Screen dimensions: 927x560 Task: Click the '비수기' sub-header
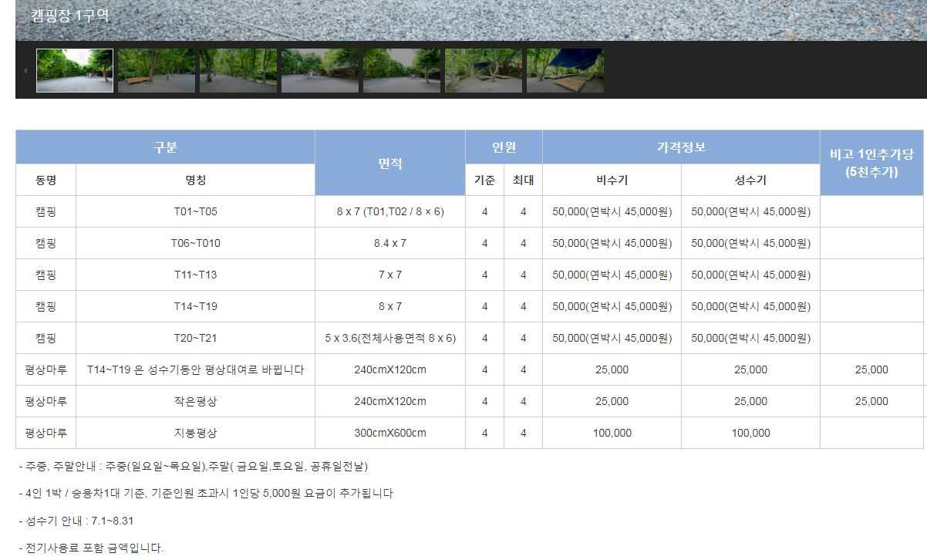coord(612,180)
